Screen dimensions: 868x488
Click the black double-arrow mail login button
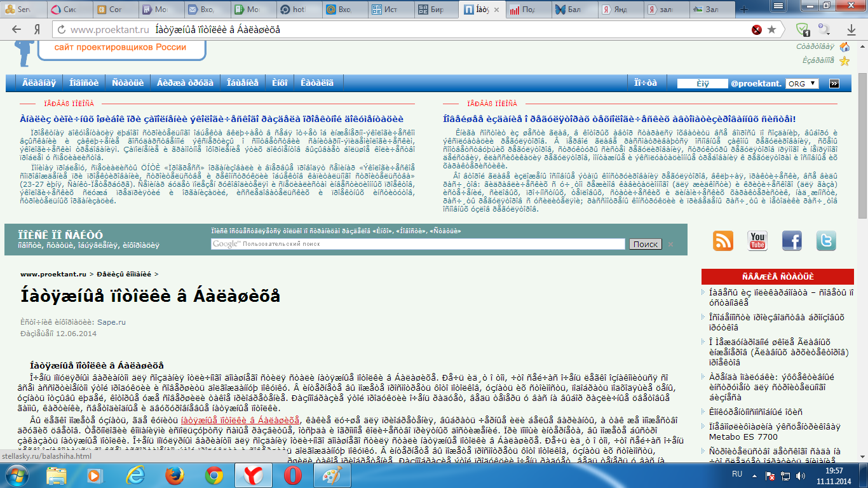click(x=834, y=83)
